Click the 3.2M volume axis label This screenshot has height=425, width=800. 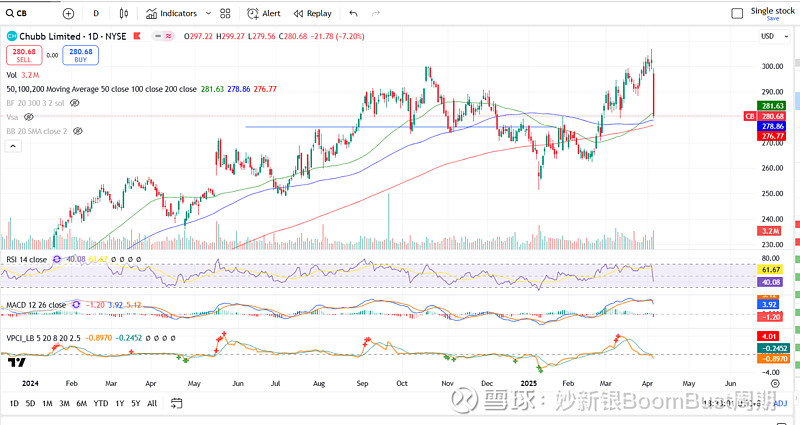click(x=771, y=231)
